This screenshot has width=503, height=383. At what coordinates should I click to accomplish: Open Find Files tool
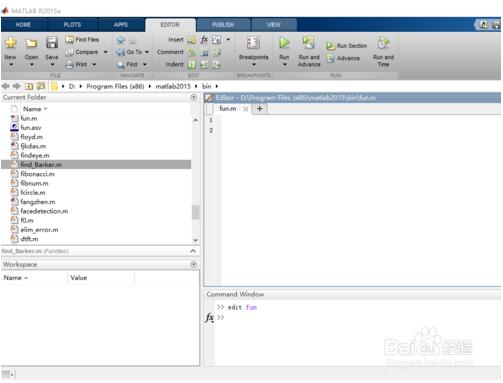[82, 39]
